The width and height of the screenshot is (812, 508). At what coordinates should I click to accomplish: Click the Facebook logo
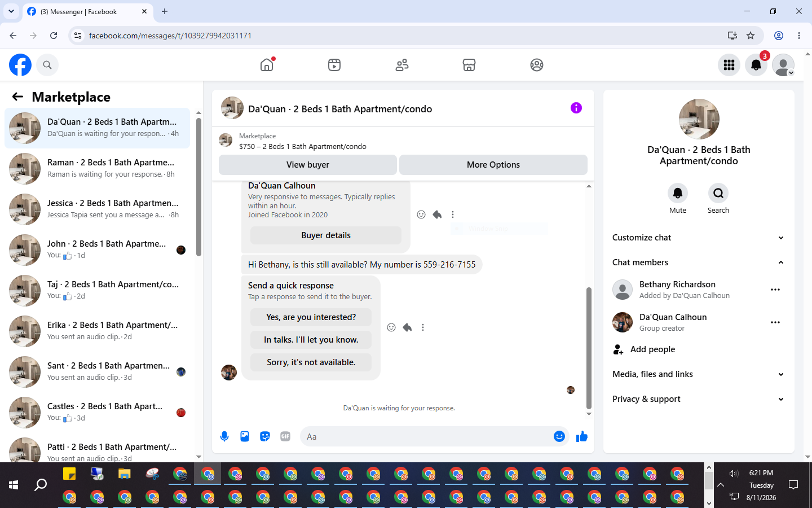click(20, 65)
